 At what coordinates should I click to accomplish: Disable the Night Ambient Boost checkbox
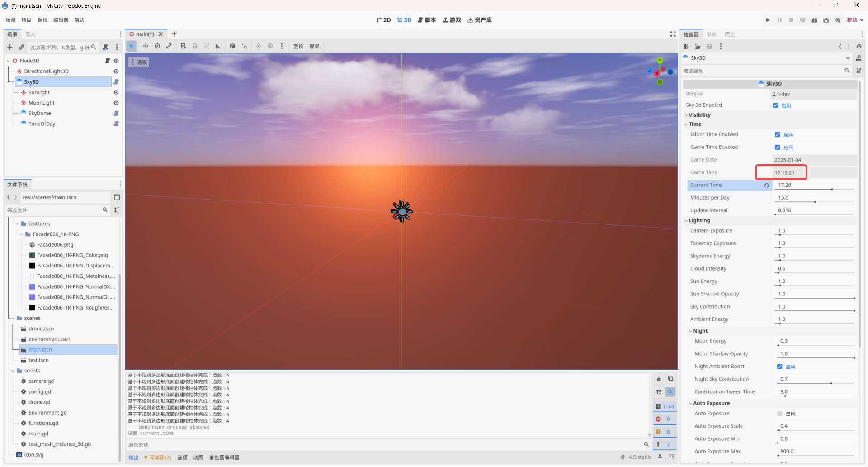(x=779, y=367)
